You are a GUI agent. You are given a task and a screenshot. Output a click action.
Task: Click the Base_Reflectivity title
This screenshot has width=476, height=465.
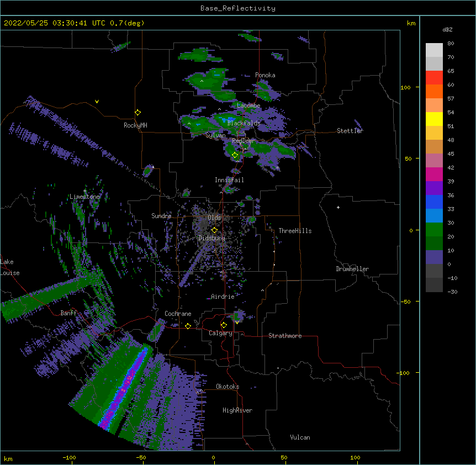238,8
